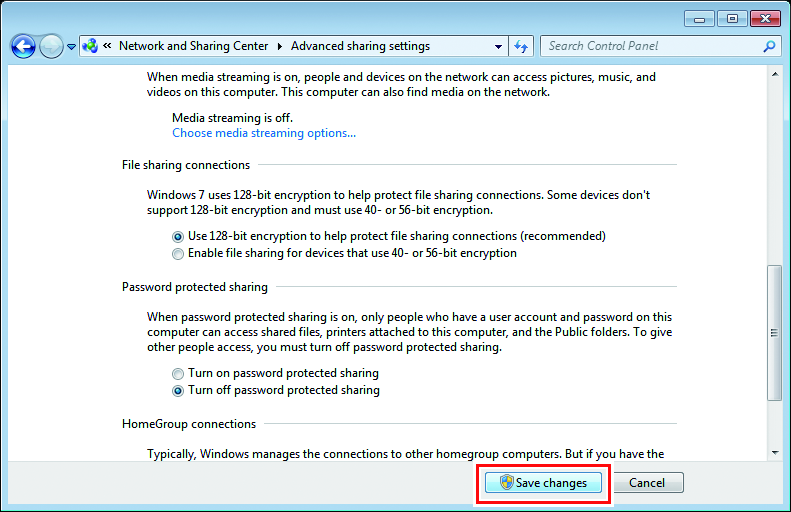Click the Forward navigation arrow

pyautogui.click(x=51, y=46)
